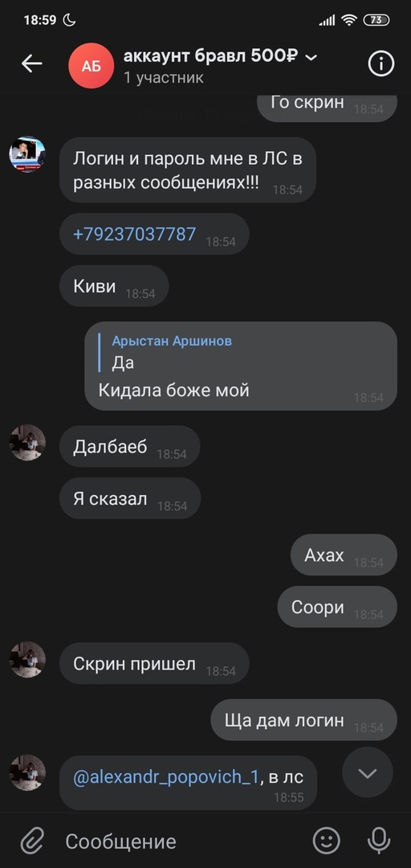Tap the Соори message bubble
This screenshot has height=868, width=411.
(x=337, y=607)
